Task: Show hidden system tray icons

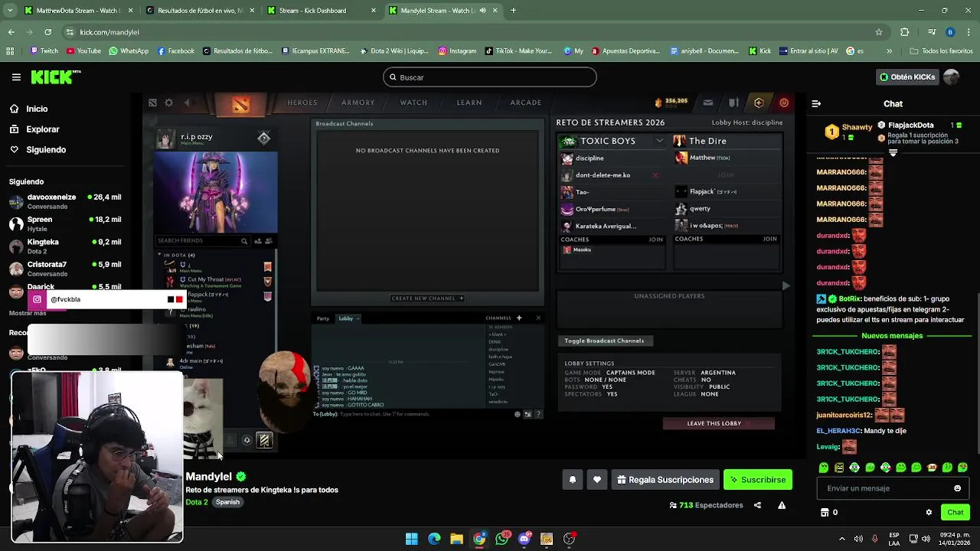Action: coord(841,539)
